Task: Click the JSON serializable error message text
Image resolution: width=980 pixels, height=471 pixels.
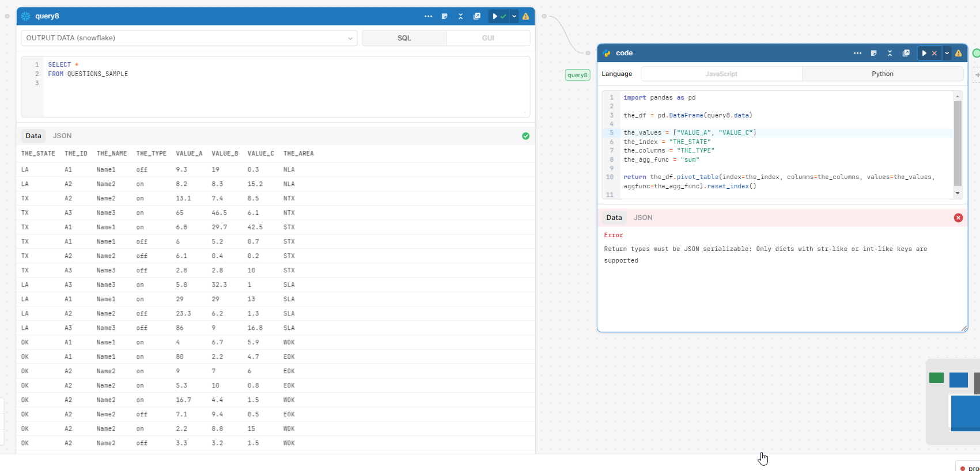Action: pos(766,255)
